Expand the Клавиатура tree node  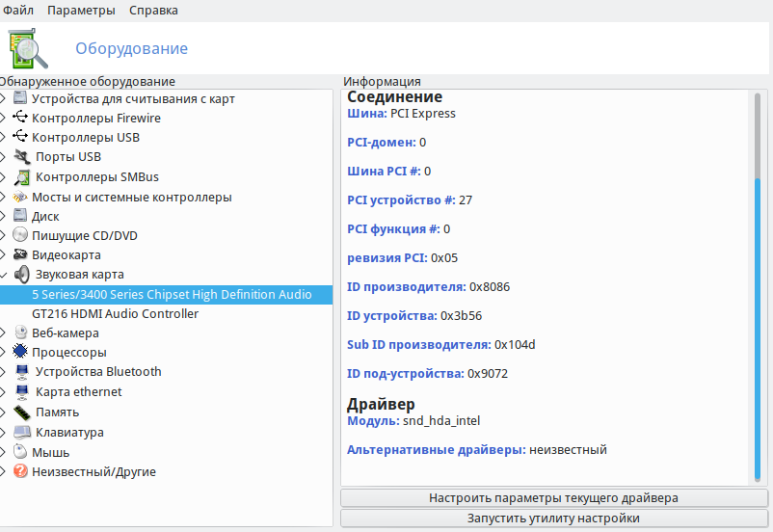(4, 433)
